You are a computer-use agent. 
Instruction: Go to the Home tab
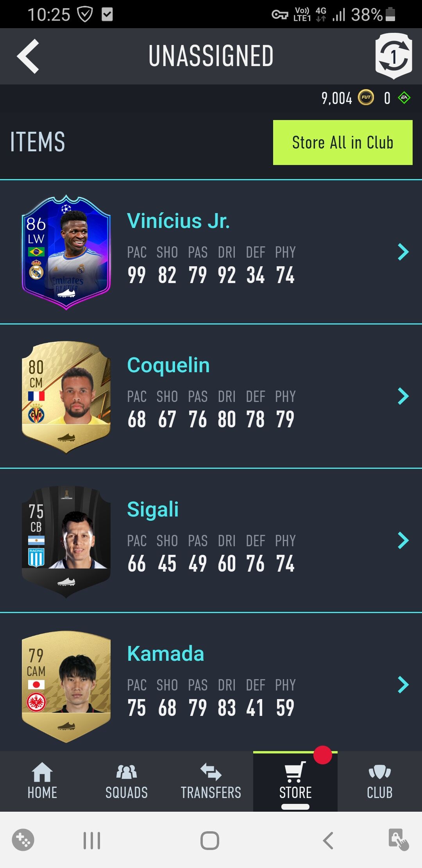click(42, 780)
